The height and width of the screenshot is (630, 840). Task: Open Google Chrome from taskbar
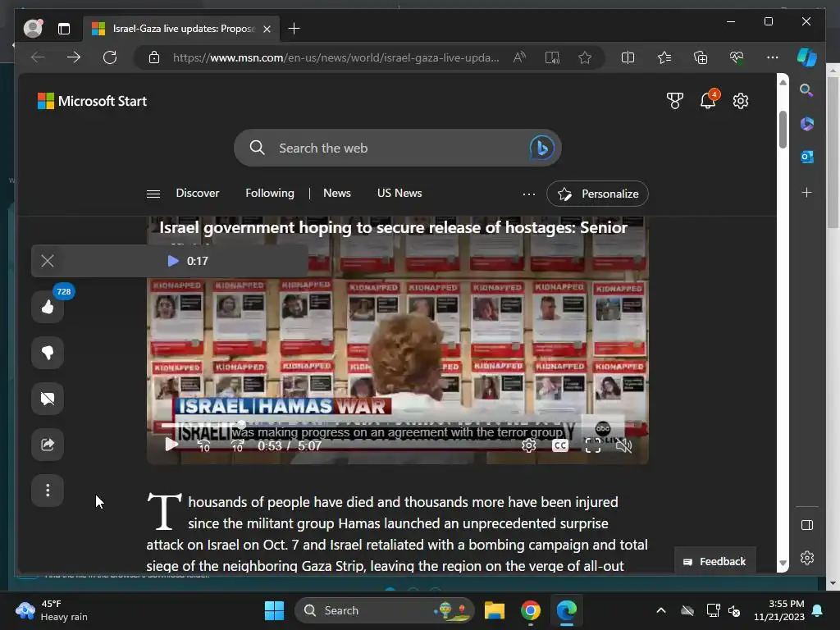(x=531, y=610)
